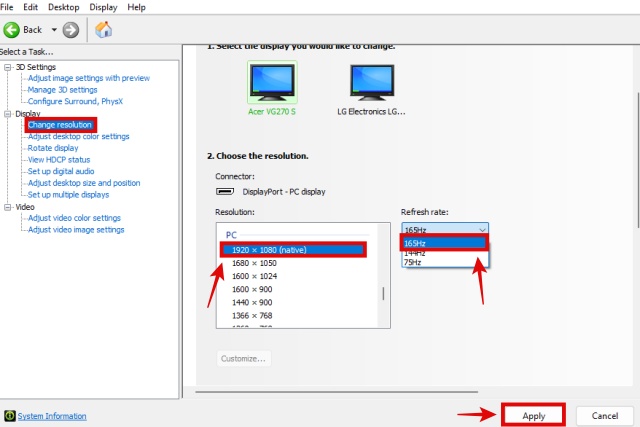Choose 144Hz refresh rate option
This screenshot has width=640, height=427.
415,253
